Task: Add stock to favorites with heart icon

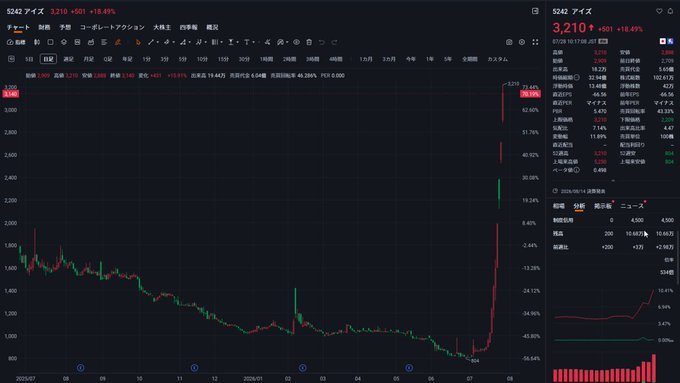Action: tap(659, 11)
